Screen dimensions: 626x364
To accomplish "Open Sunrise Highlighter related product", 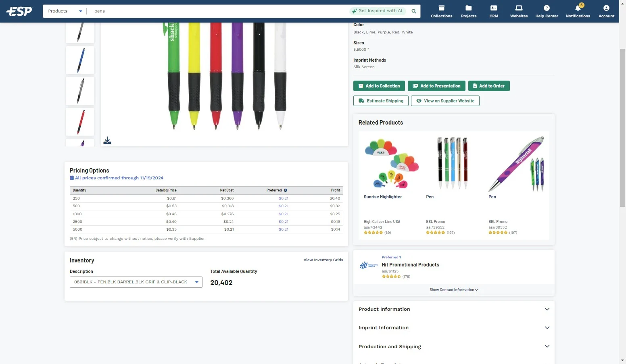I will click(x=391, y=164).
